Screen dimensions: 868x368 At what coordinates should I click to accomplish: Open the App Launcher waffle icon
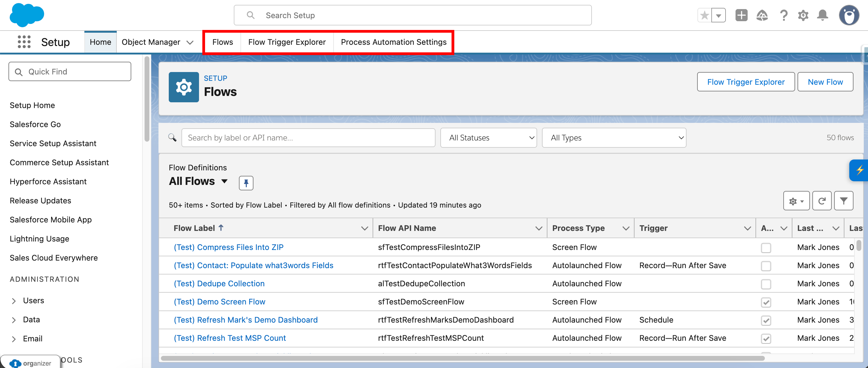(x=24, y=41)
